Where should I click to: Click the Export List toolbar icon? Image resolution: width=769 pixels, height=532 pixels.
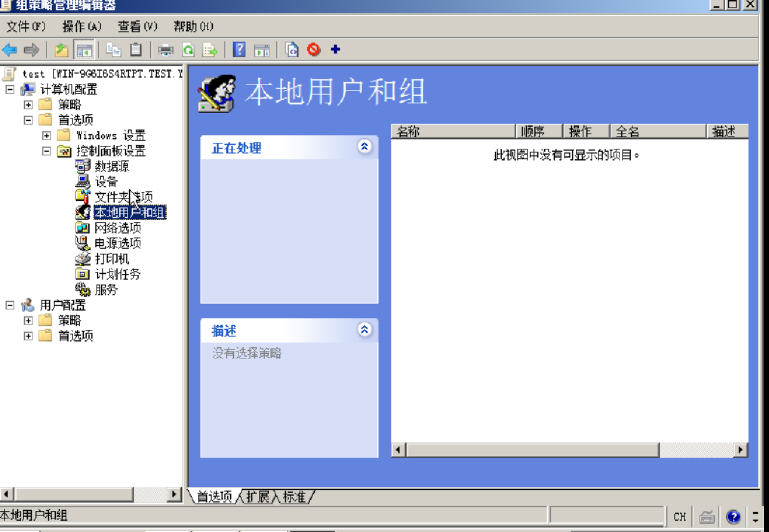[210, 49]
